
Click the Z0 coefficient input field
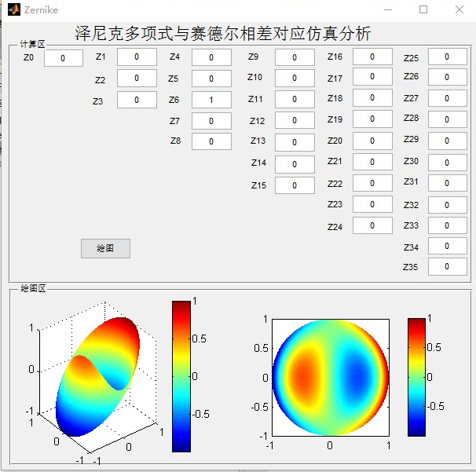pyautogui.click(x=64, y=58)
